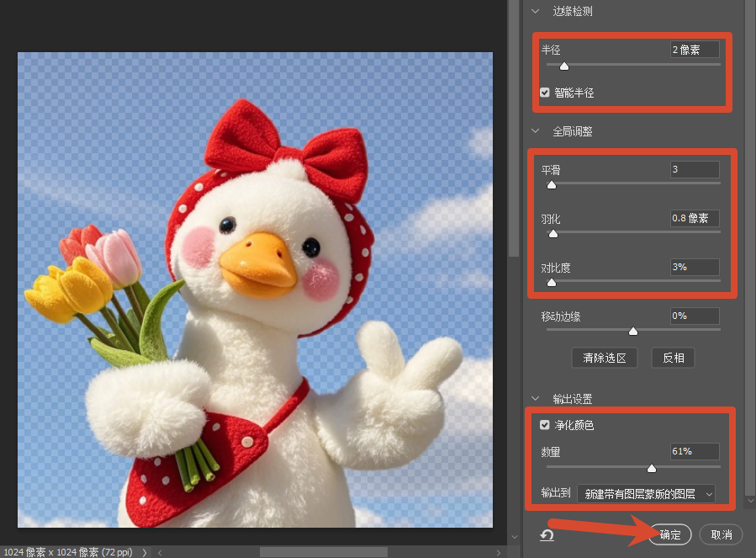Click the 数量 slider handle
This screenshot has height=558, width=756.
[x=652, y=468]
